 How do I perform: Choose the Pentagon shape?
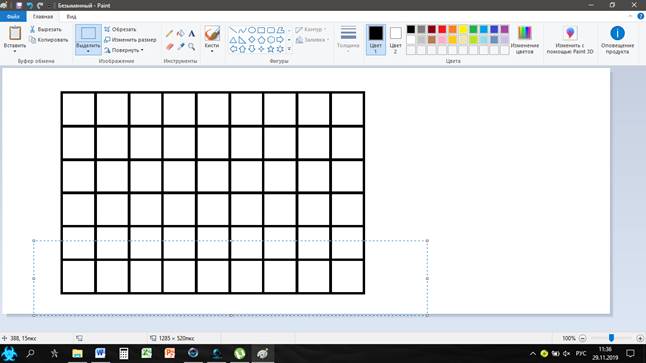coord(261,40)
